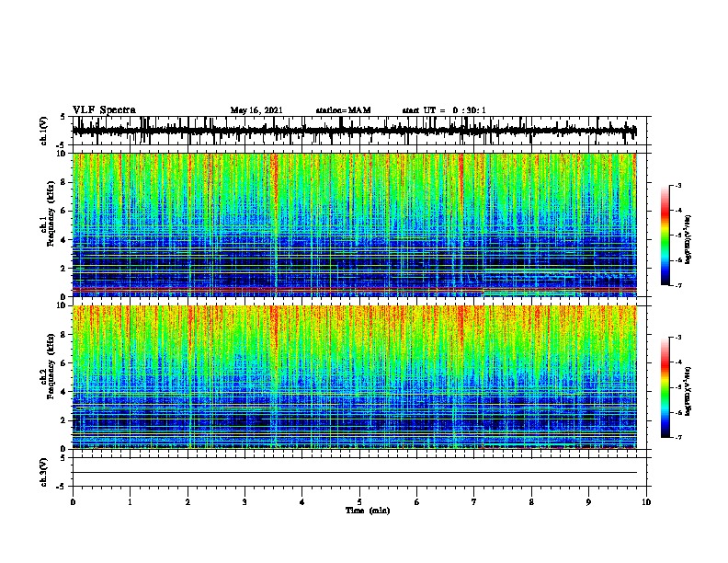Click the "10" kHz tick of ch.2 spectrogram
Image resolution: width=728 pixels, height=563 pixels.
(63, 305)
